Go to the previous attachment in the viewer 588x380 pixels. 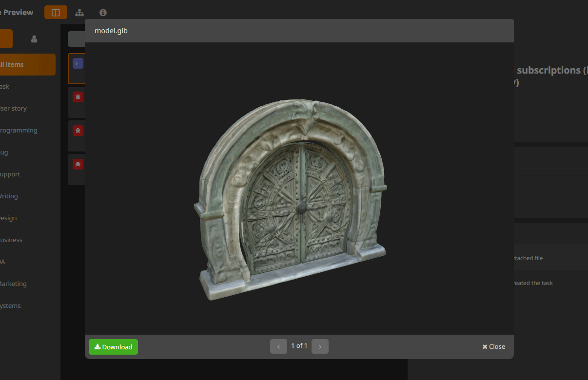coord(278,346)
